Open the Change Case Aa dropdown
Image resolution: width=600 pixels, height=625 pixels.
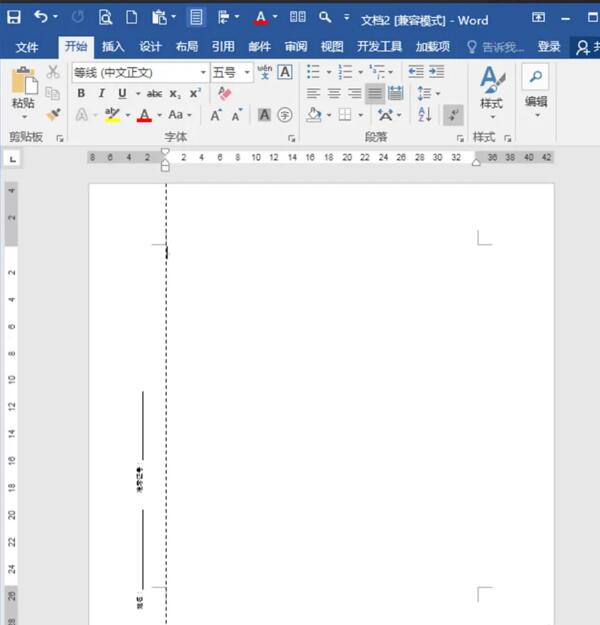(x=180, y=115)
